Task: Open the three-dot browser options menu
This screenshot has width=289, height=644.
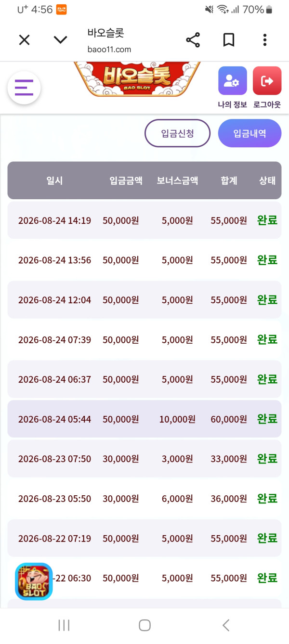Action: (x=264, y=40)
